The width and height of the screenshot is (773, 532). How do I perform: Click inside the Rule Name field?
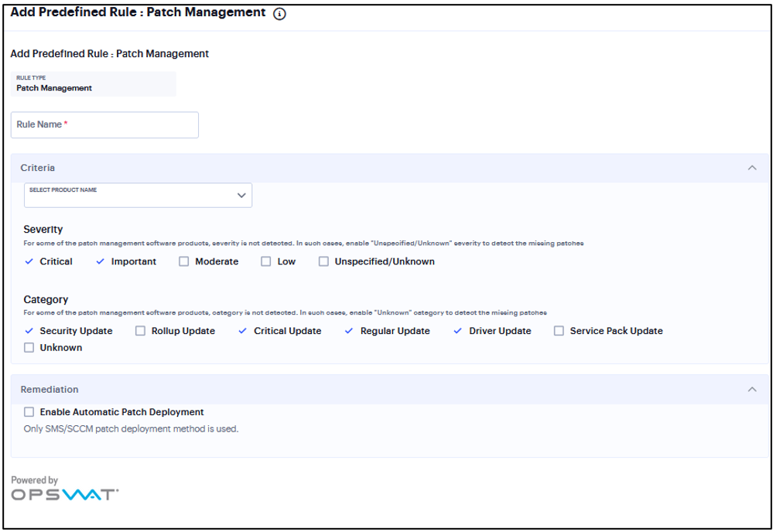104,124
